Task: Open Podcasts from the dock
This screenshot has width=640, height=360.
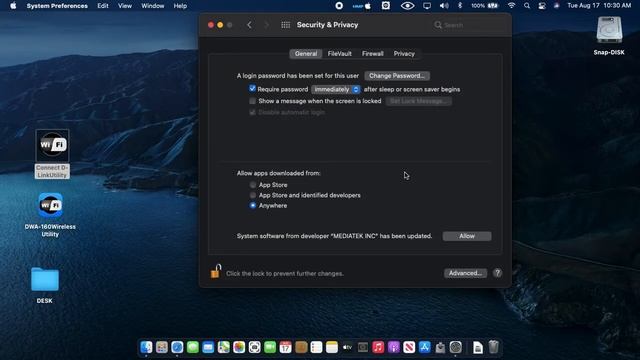Action: click(x=393, y=347)
